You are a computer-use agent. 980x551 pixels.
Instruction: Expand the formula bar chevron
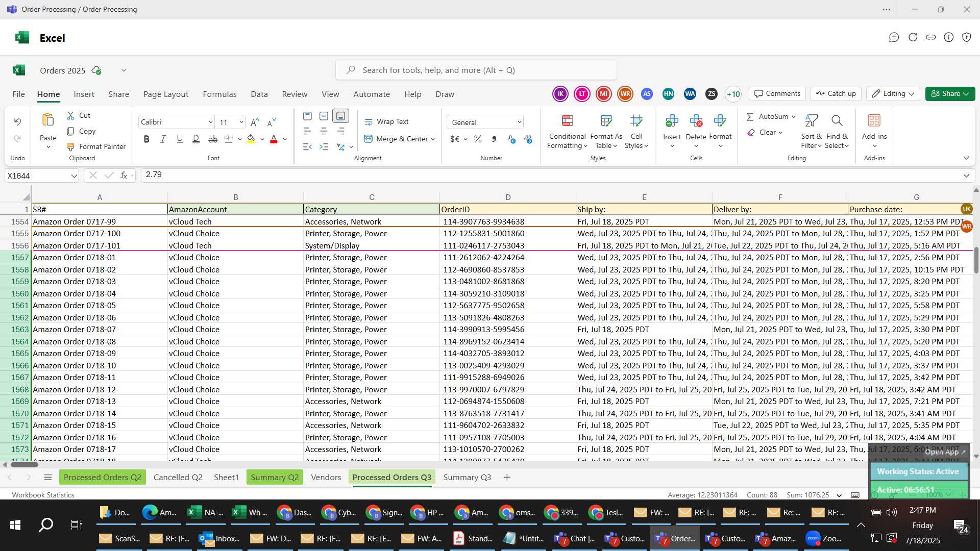pos(966,176)
